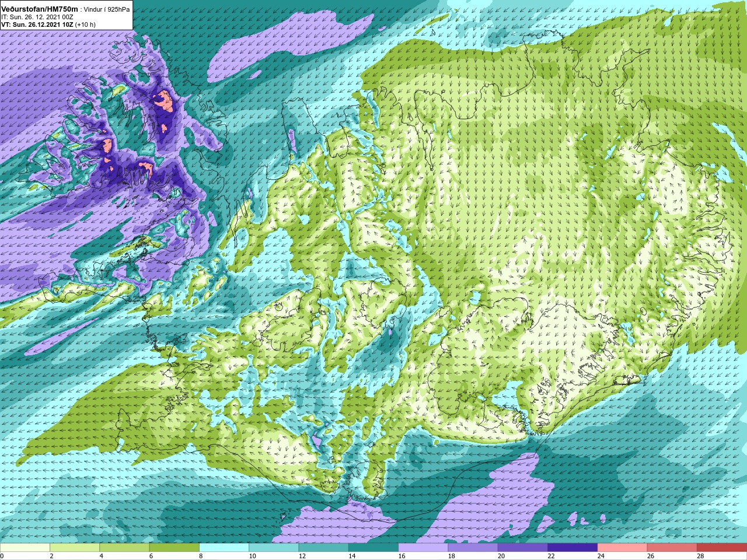Screen dimensions: 747x560
Task: Pick the teal 12–14 legend swatch
Action: (x=323, y=548)
